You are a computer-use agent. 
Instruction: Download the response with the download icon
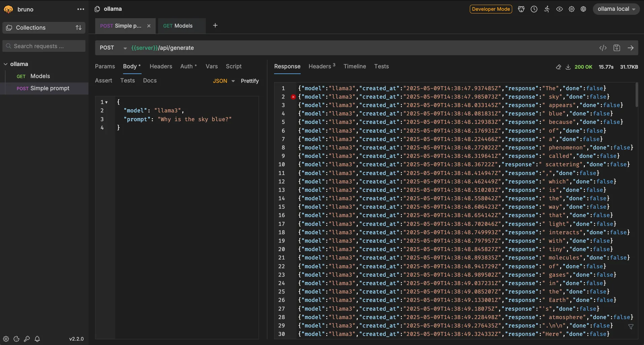(568, 67)
